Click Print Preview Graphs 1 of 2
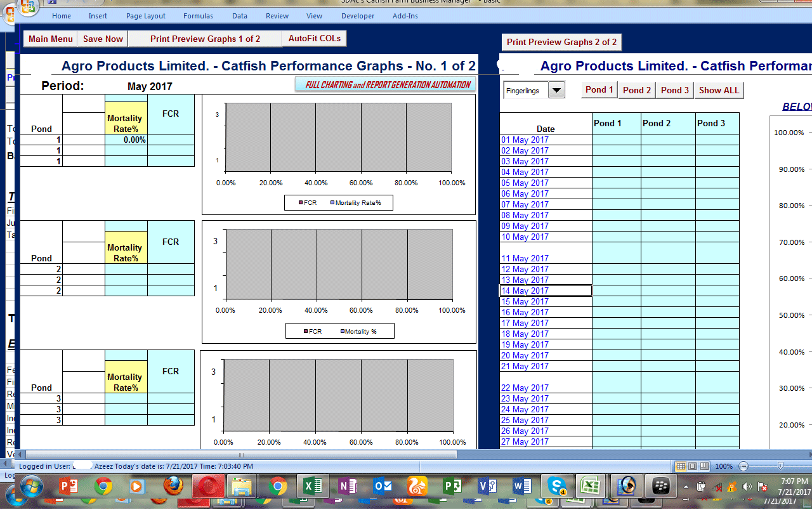812x510 pixels. (x=205, y=39)
